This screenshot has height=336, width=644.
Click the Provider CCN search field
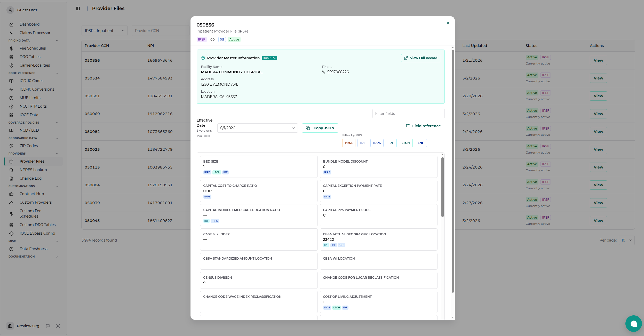tap(161, 31)
